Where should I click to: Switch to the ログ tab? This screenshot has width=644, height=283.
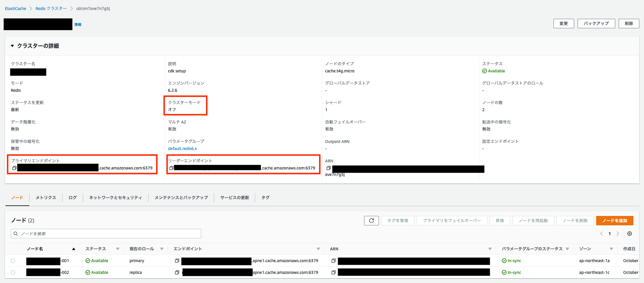point(73,197)
